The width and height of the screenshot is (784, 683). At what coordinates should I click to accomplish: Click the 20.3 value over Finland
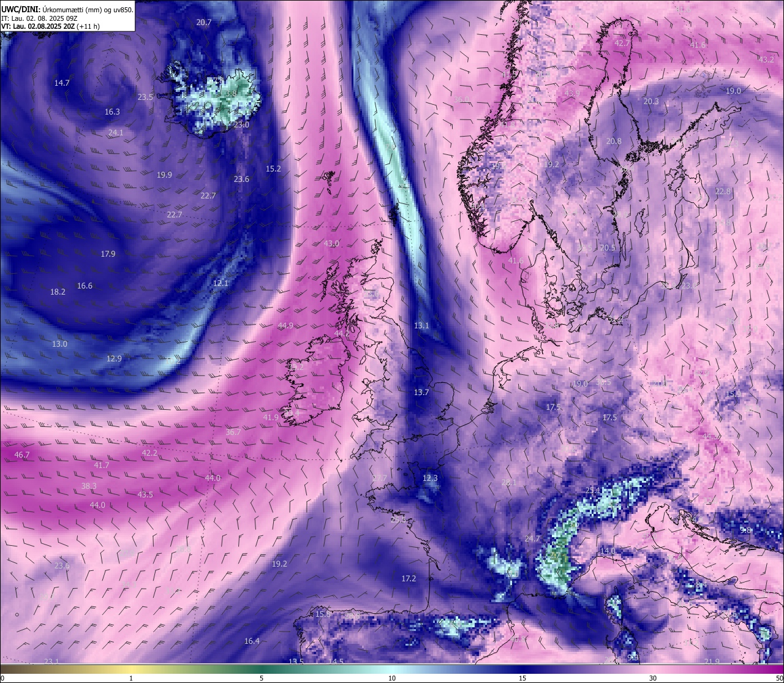point(651,102)
